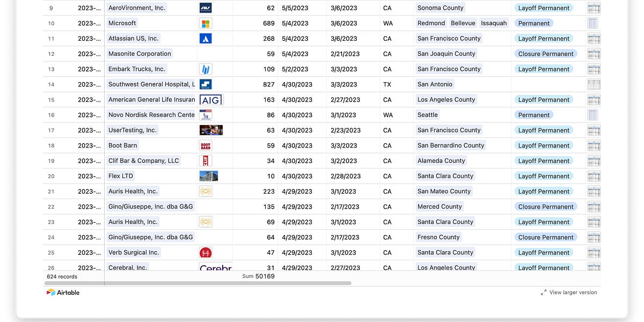Click the Novo Nordisk flag logo

(x=205, y=114)
